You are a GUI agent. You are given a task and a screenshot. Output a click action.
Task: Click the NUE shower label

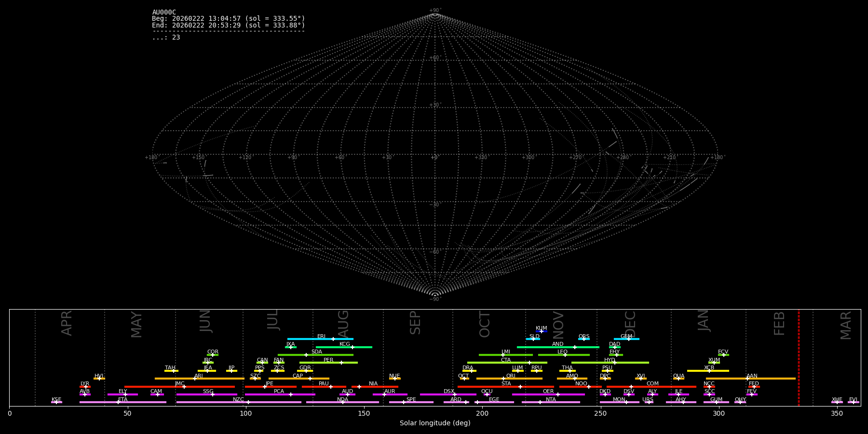(394, 376)
